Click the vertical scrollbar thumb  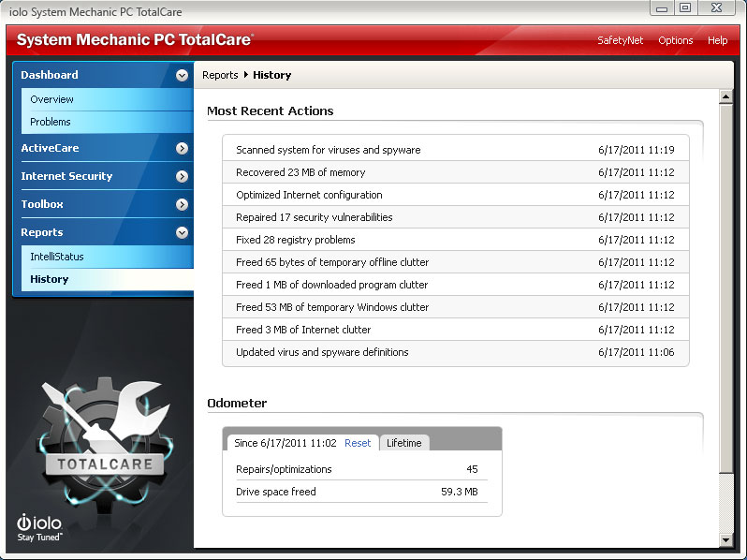click(x=725, y=288)
